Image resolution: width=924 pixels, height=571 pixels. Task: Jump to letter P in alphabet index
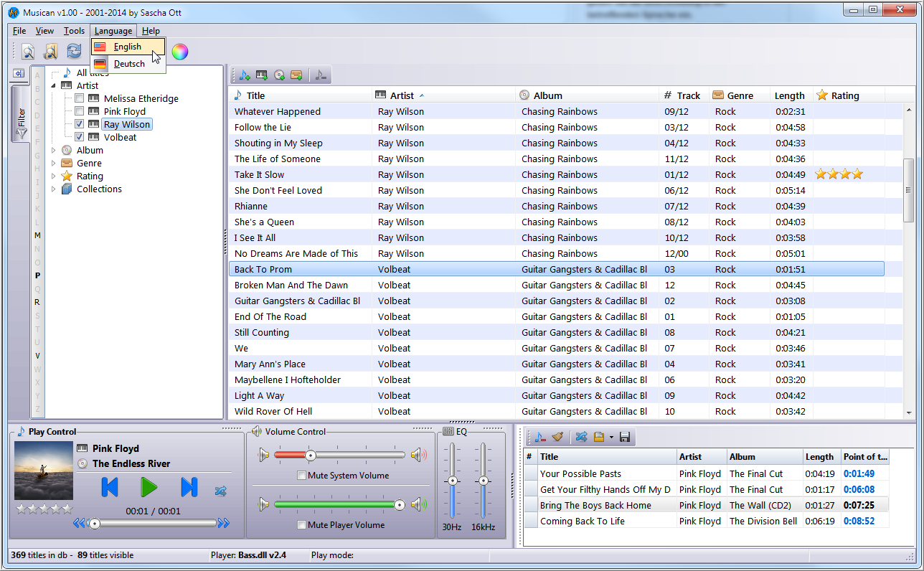[37, 275]
